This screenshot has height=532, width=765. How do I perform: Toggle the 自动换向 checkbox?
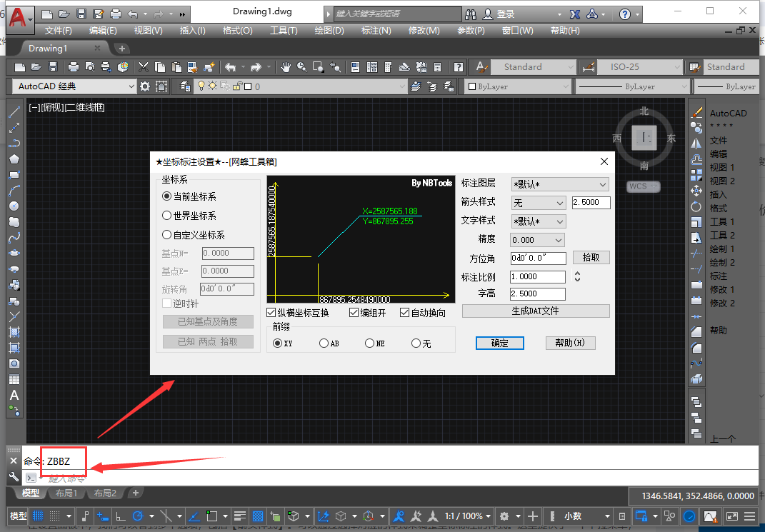[x=405, y=313]
